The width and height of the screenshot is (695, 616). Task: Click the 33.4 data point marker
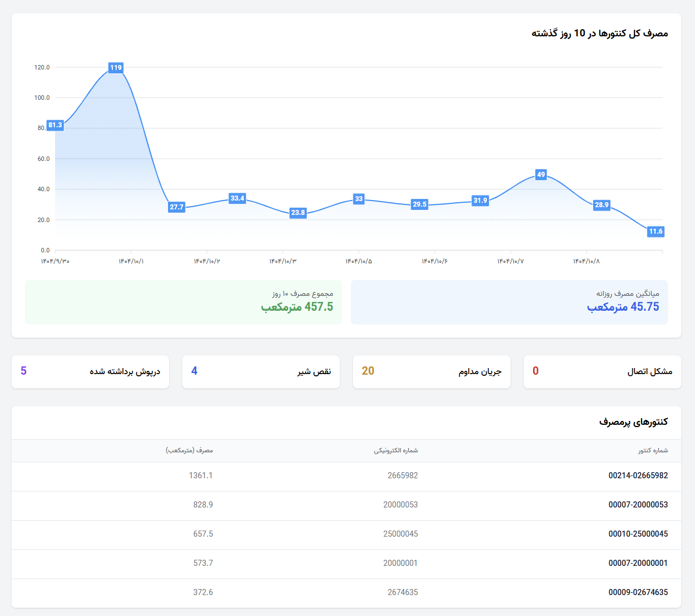tap(237, 198)
